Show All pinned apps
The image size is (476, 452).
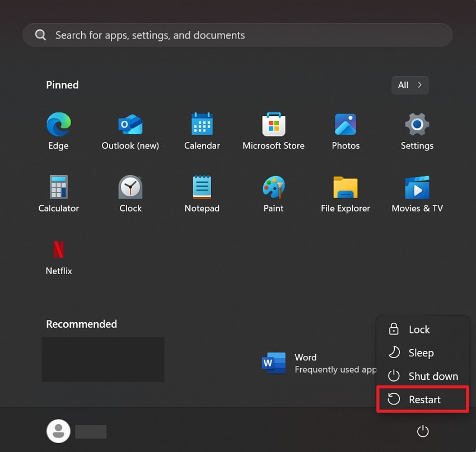point(410,85)
